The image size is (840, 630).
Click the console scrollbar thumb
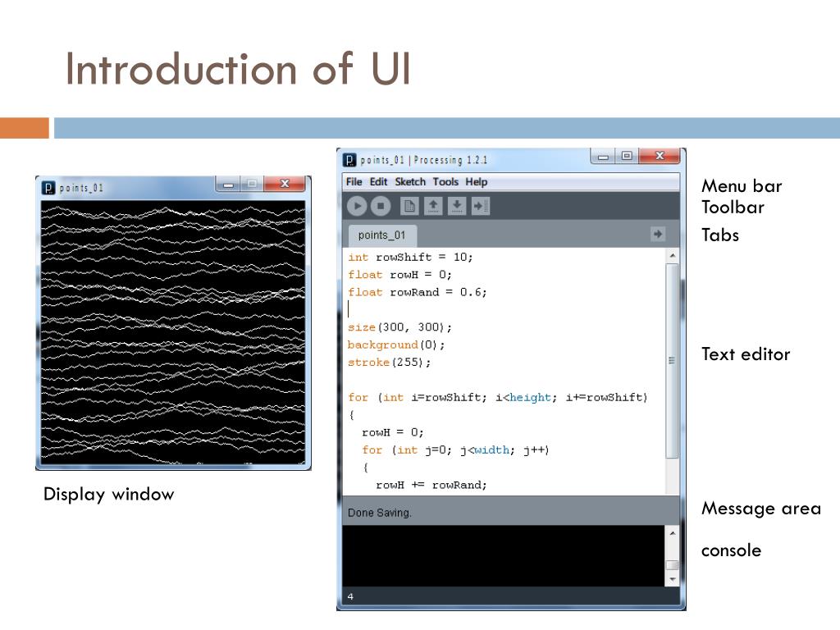[x=672, y=565]
